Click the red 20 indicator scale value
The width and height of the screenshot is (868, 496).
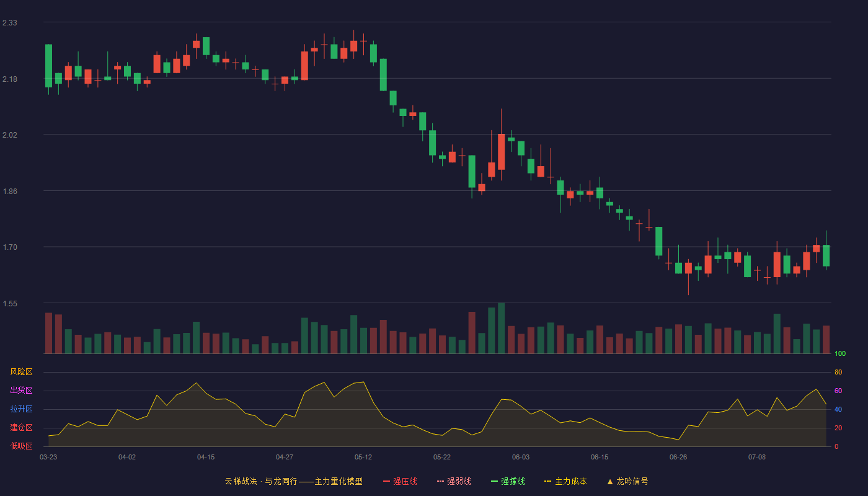pos(838,428)
